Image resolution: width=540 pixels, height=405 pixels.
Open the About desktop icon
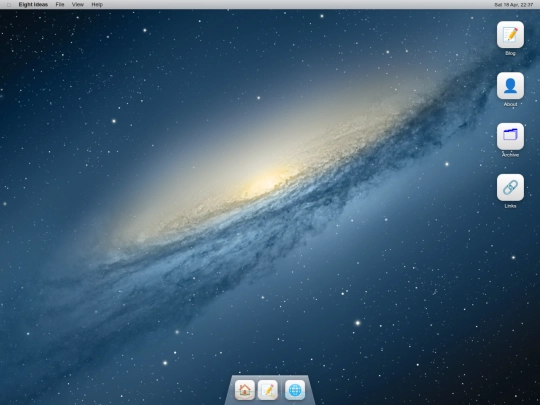pyautogui.click(x=510, y=86)
